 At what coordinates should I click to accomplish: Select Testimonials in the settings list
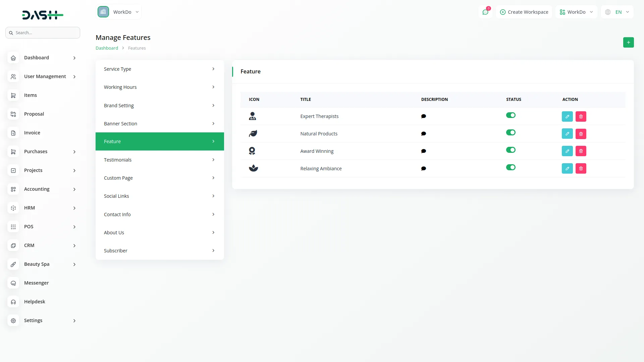(x=159, y=160)
